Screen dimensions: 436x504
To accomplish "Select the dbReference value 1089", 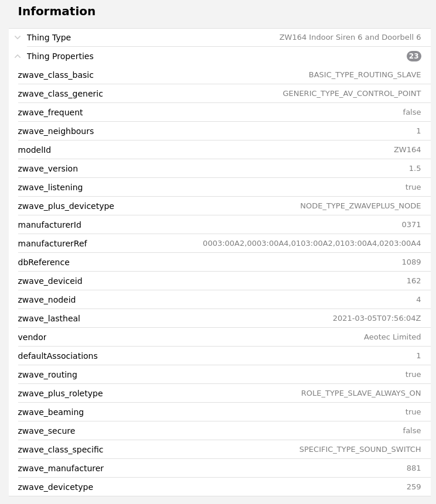I will tap(411, 262).
